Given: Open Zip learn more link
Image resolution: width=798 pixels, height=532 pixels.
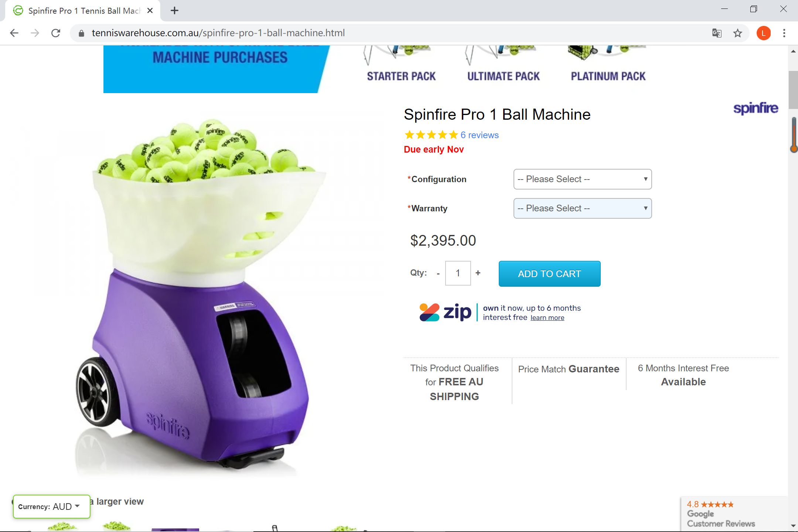Looking at the screenshot, I should click(x=547, y=318).
